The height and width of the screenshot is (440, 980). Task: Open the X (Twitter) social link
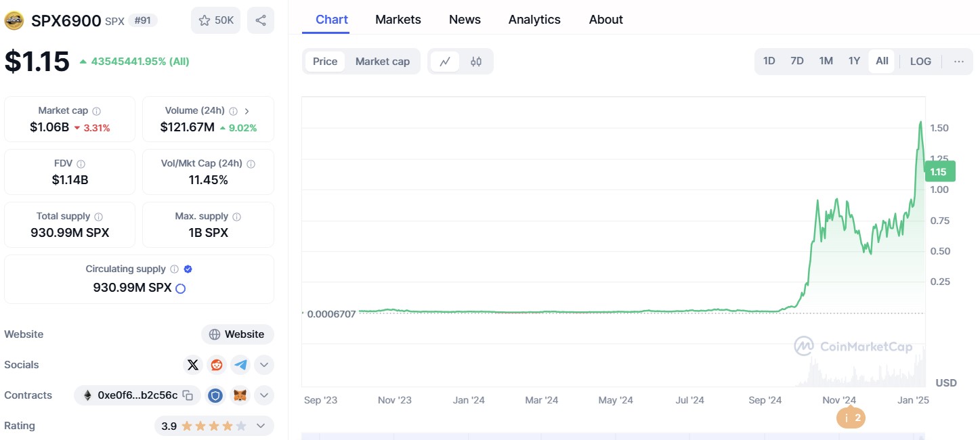point(193,365)
